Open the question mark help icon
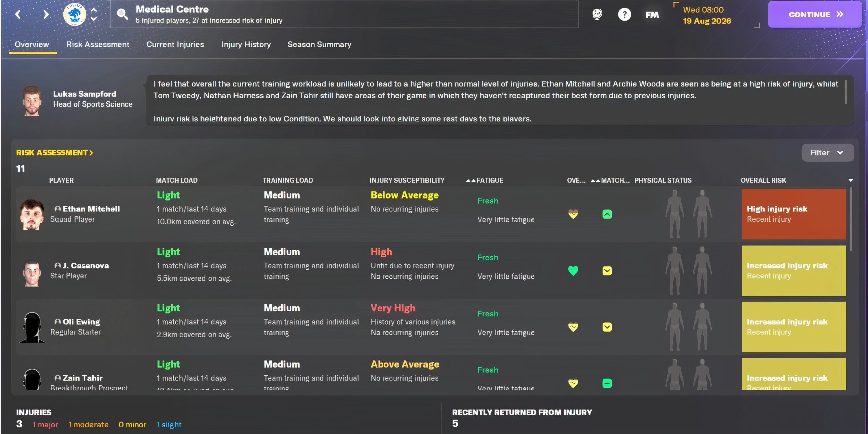The image size is (868, 434). [624, 14]
